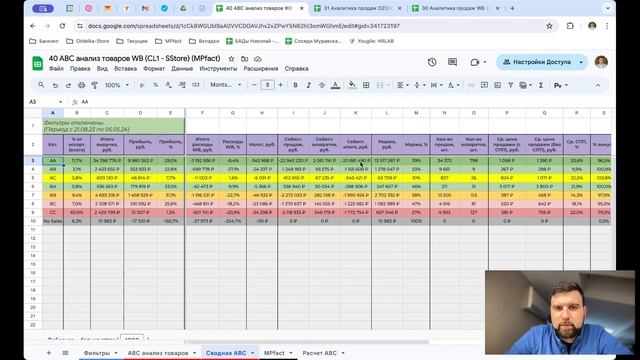Print the spreadsheet

coord(82,85)
